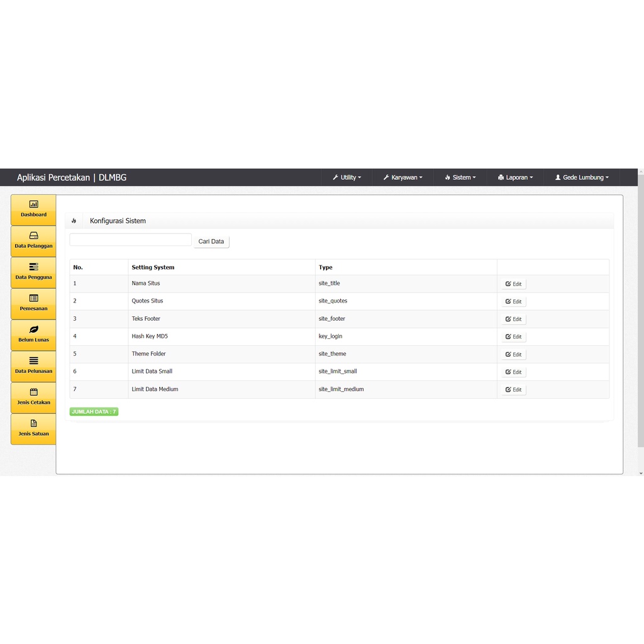644x644 pixels.
Task: Select the 'site_theme' cell
Action: click(406, 354)
